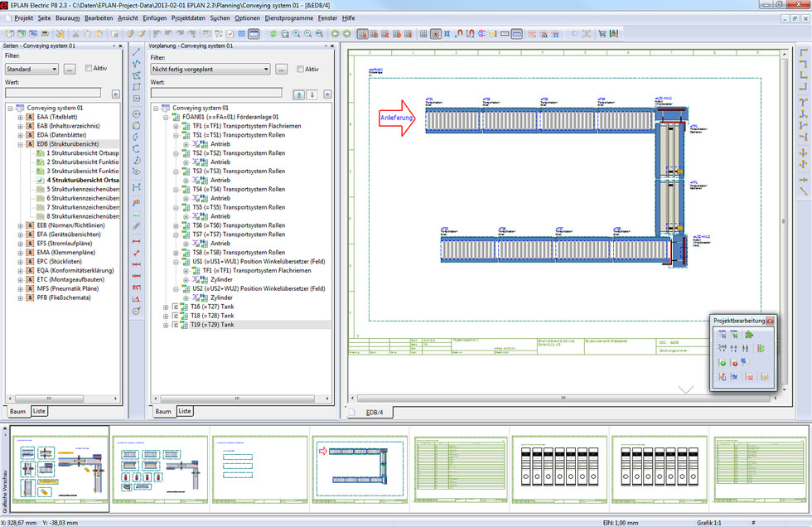The height and width of the screenshot is (527, 812).
Task: Click the cut scissors icon
Action: click(75, 34)
